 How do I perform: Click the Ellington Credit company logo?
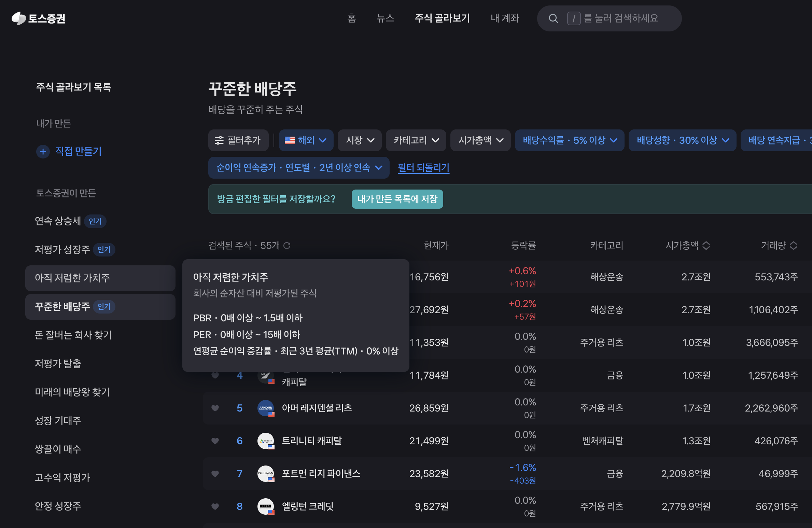coord(266,506)
